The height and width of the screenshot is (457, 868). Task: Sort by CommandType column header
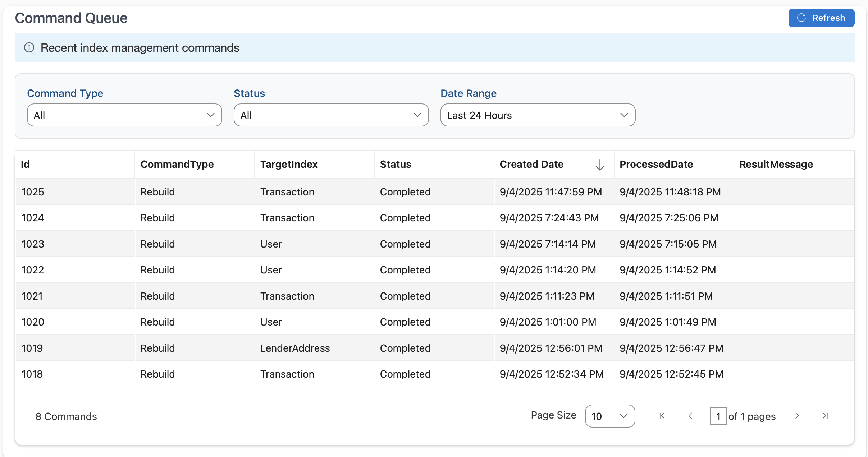pyautogui.click(x=177, y=164)
